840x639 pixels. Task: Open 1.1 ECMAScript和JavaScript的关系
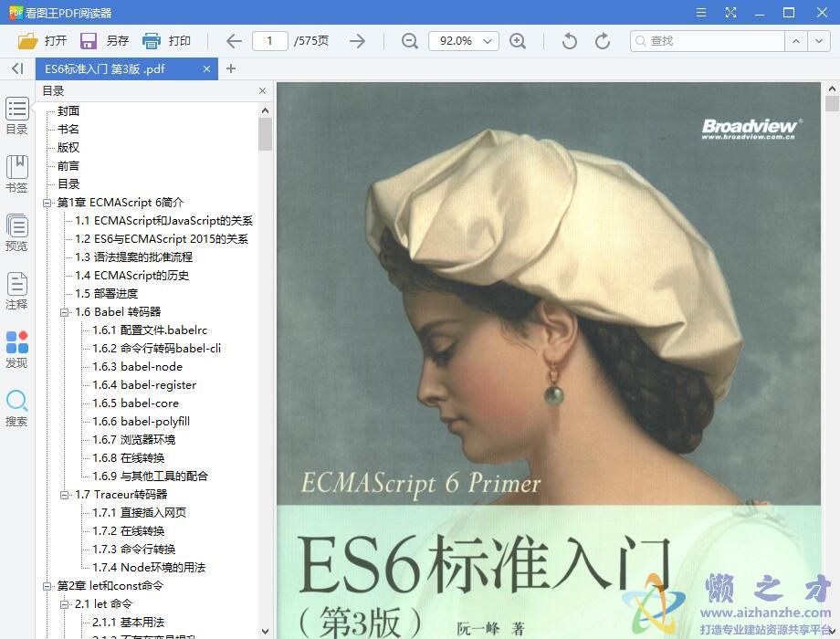pos(164,221)
